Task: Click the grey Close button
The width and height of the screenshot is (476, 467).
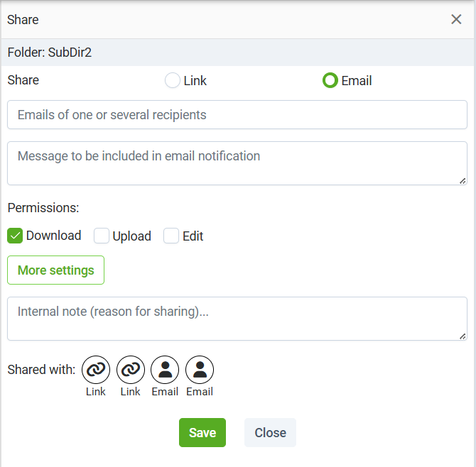Action: tap(270, 432)
